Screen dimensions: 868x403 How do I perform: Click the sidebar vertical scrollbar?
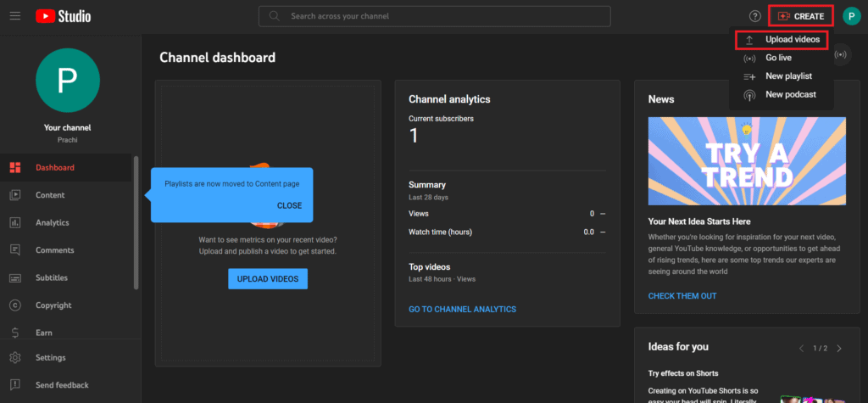point(136,221)
